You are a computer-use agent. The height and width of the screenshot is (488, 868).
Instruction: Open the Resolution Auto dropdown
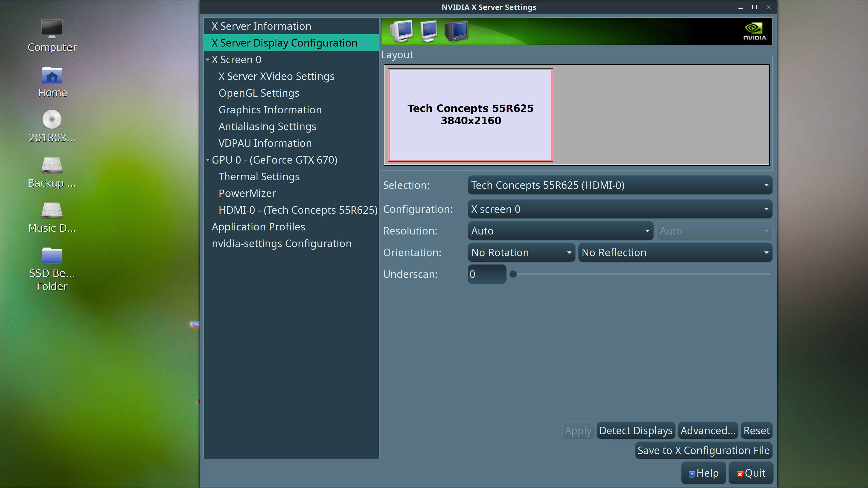point(560,231)
